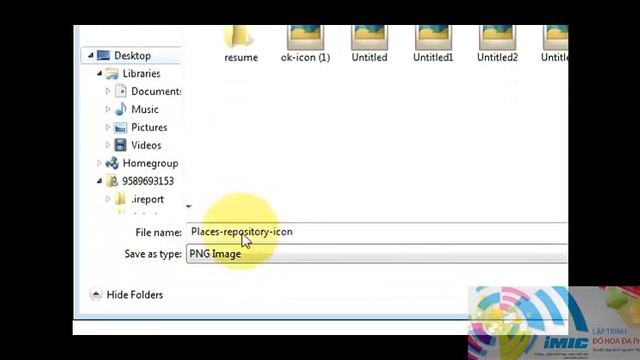Click the Hide Folders button
The image size is (640, 360).
126,294
